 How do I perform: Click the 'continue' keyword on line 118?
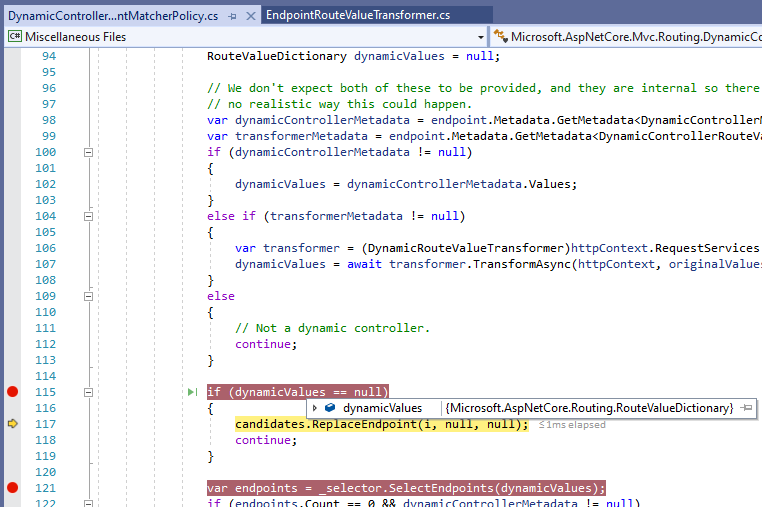click(x=263, y=440)
